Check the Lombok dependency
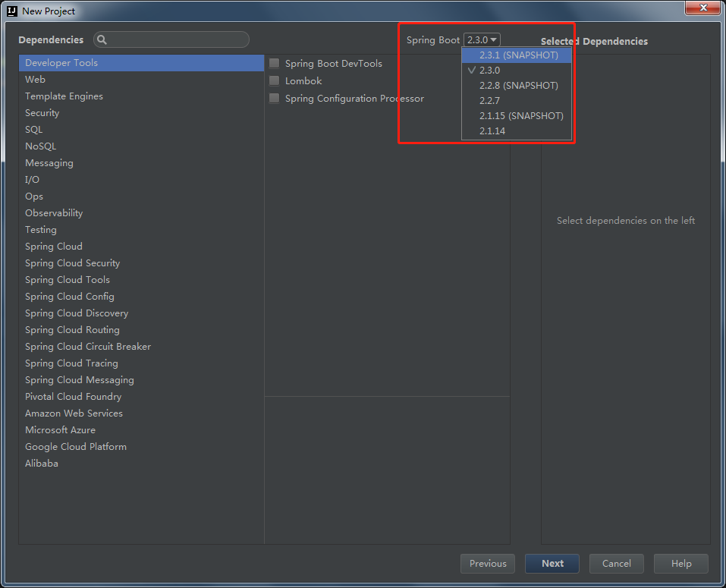The width and height of the screenshot is (726, 588). pos(274,80)
